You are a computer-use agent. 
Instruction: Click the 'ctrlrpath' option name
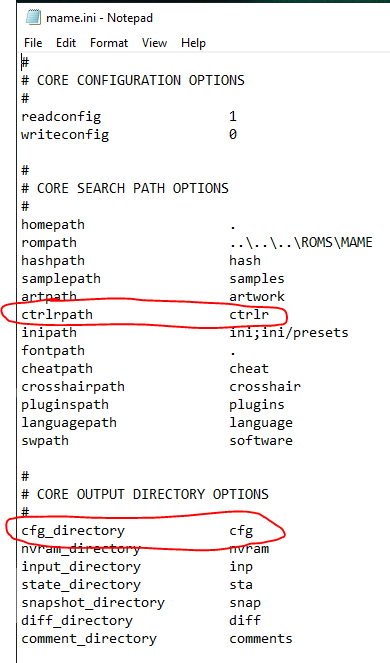tap(57, 315)
